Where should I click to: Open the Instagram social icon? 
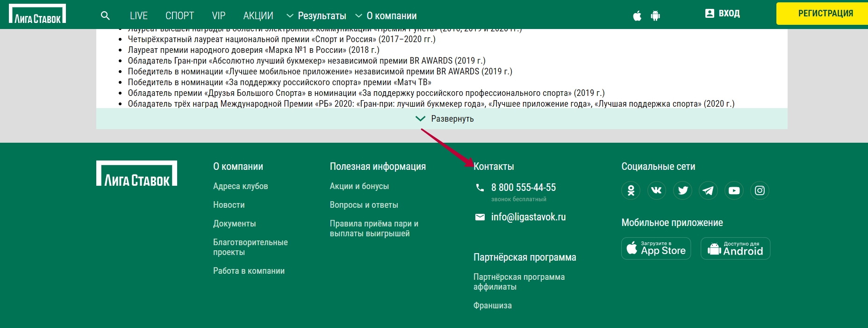point(760,190)
